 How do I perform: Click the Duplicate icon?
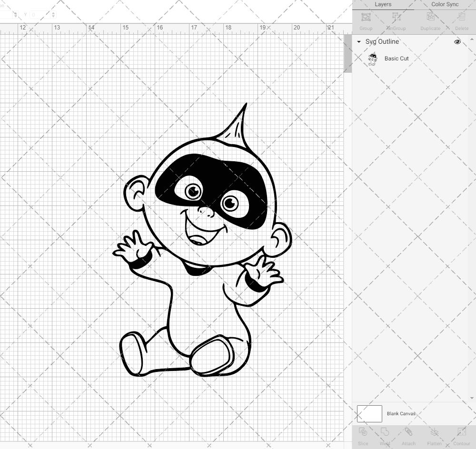pyautogui.click(x=430, y=17)
